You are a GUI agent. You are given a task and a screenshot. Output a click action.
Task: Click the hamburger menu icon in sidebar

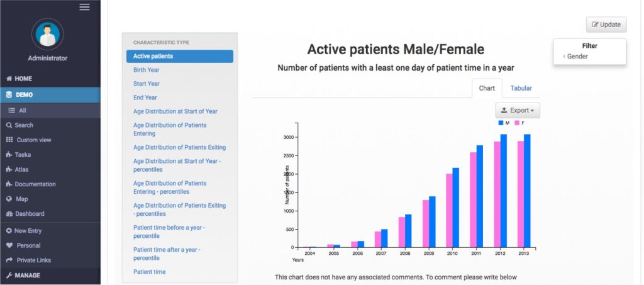point(84,7)
